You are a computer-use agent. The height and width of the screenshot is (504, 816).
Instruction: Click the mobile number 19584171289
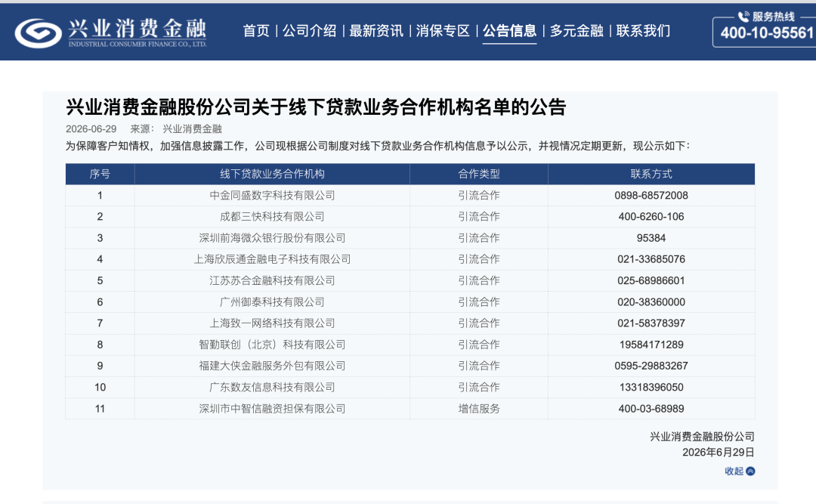tap(651, 345)
